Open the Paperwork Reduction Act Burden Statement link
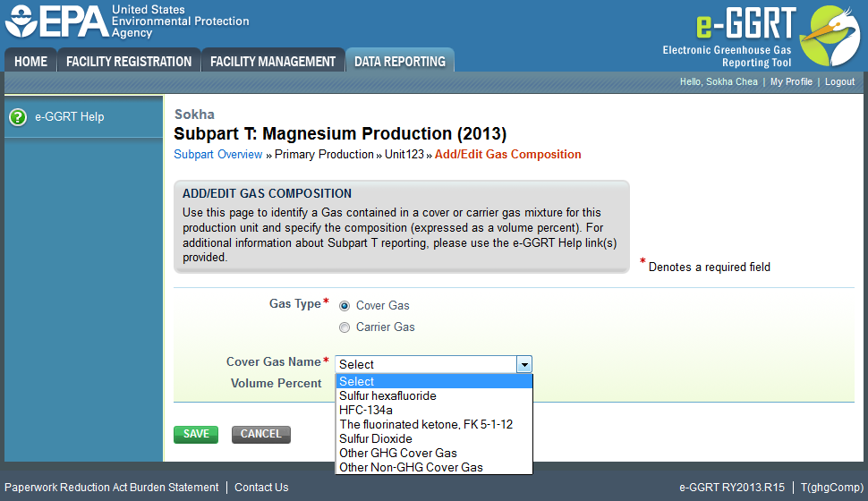The width and height of the screenshot is (868, 501). (x=111, y=488)
